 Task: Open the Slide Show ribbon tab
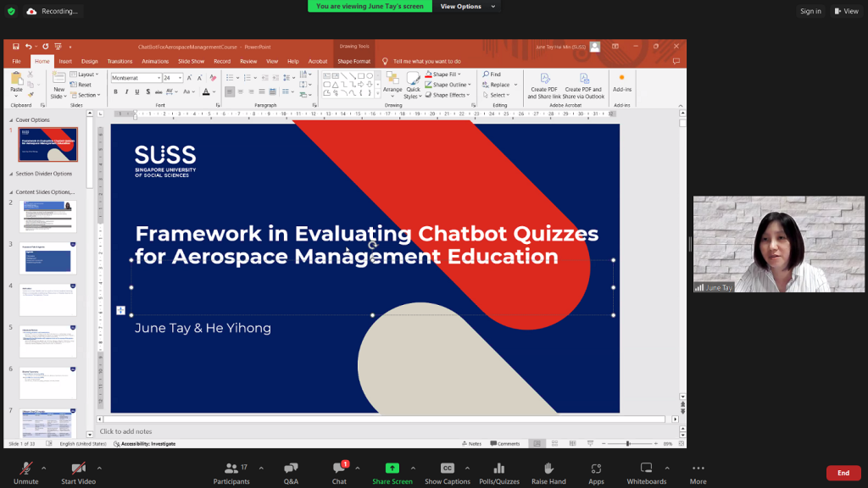click(x=192, y=61)
